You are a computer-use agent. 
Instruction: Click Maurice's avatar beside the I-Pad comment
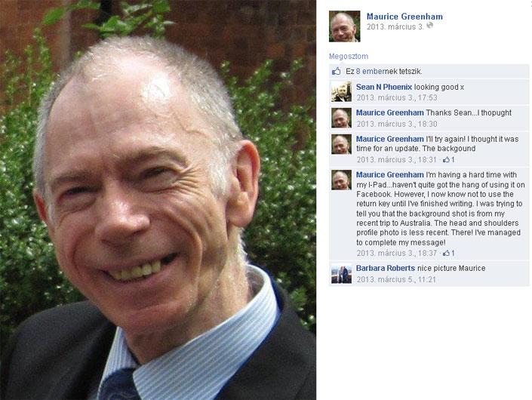pos(341,180)
